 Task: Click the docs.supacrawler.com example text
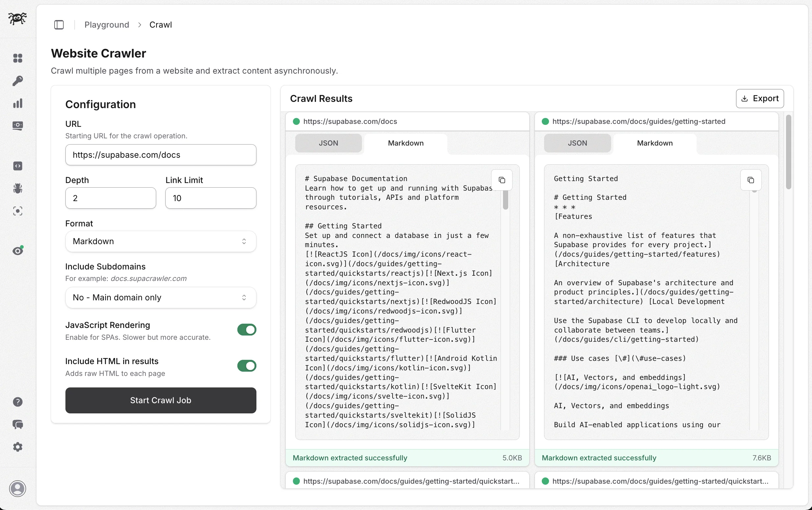[148, 278]
